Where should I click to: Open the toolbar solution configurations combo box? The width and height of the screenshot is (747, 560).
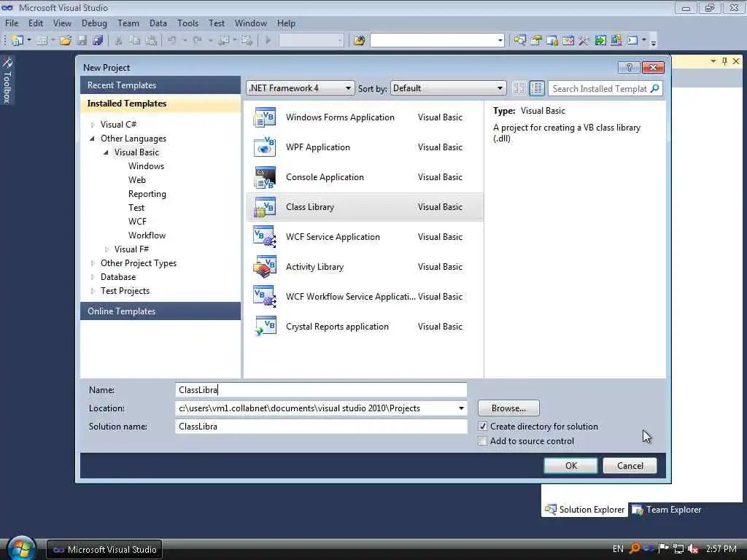(x=311, y=41)
